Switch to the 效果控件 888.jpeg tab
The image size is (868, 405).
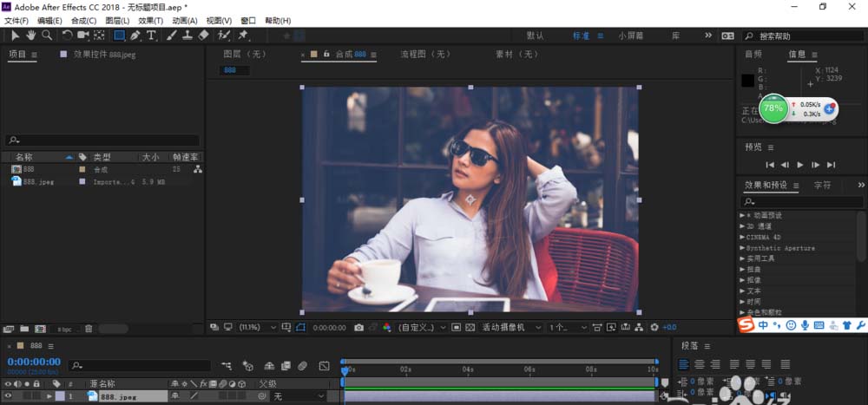click(x=104, y=55)
